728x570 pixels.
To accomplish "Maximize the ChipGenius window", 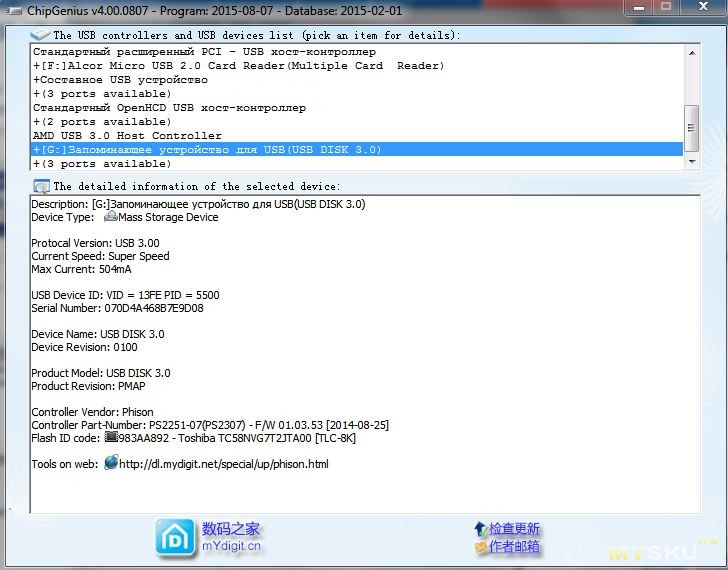I will 666,7.
